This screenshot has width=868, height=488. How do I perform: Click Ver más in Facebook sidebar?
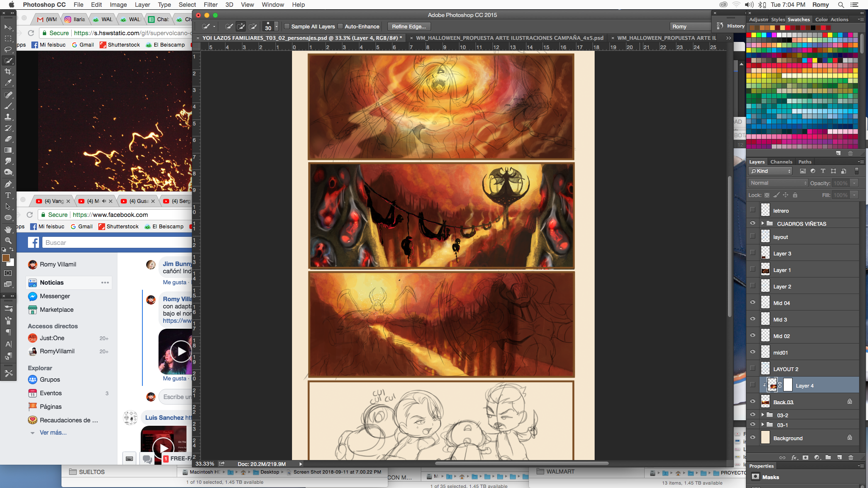53,433
